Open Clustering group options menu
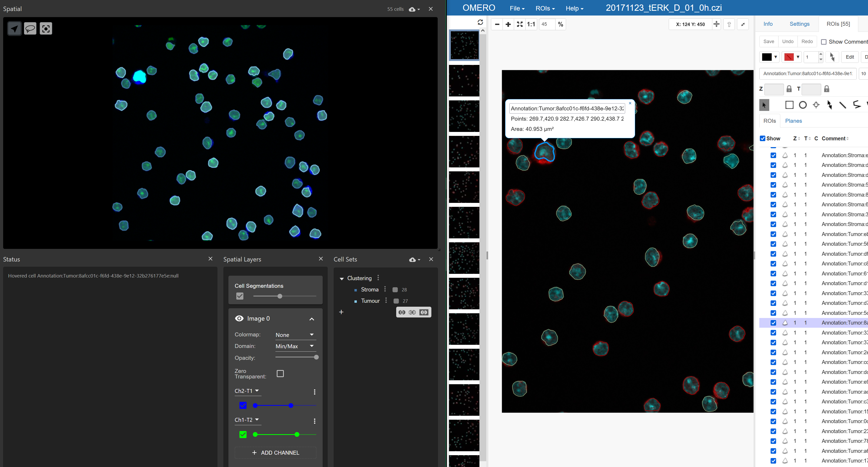868x467 pixels. [x=378, y=278]
